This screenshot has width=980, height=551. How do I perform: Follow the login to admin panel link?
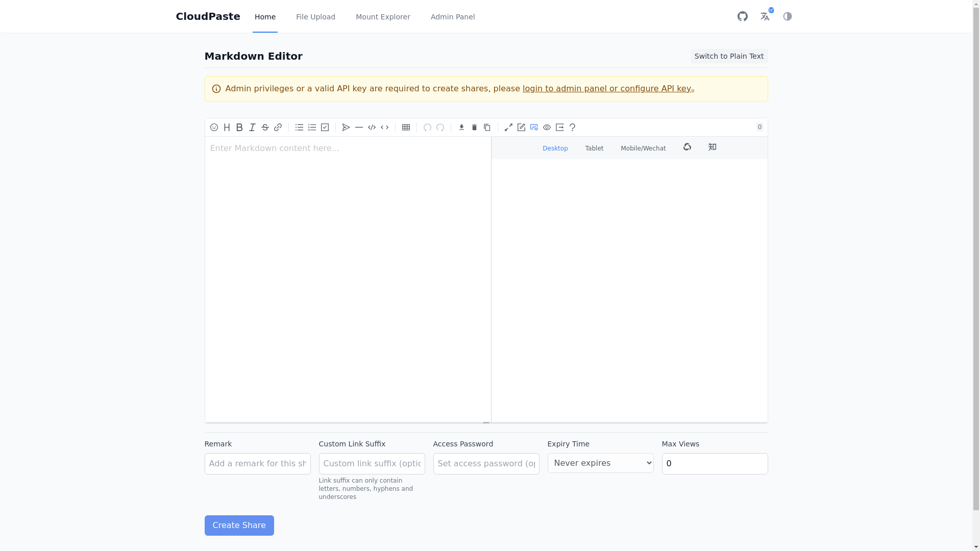(606, 89)
